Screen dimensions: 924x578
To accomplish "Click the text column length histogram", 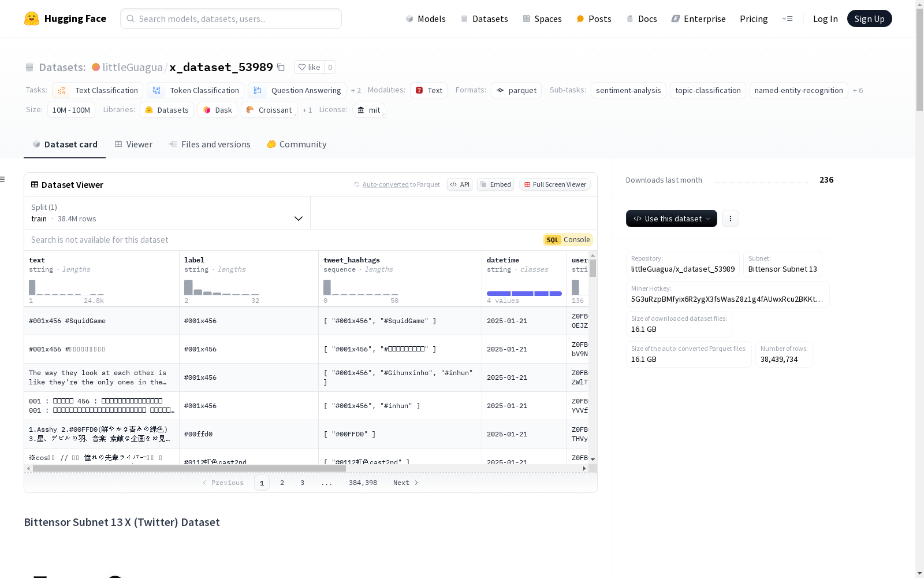I will [x=66, y=287].
